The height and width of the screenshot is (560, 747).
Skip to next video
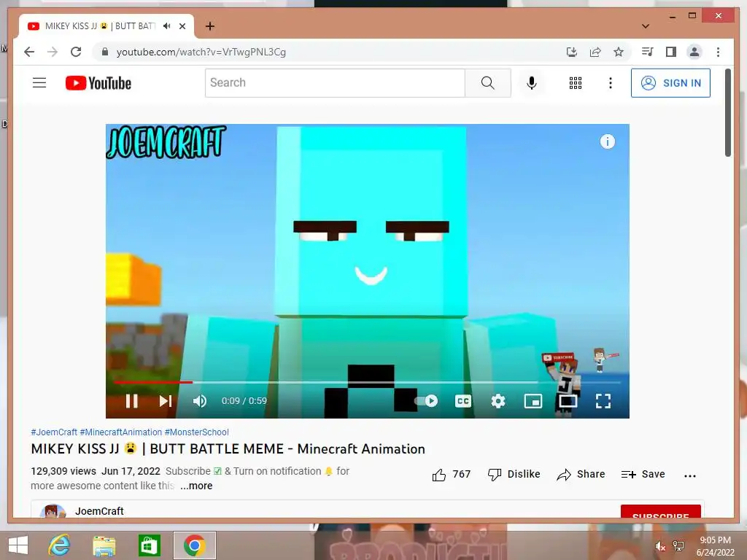coord(166,401)
